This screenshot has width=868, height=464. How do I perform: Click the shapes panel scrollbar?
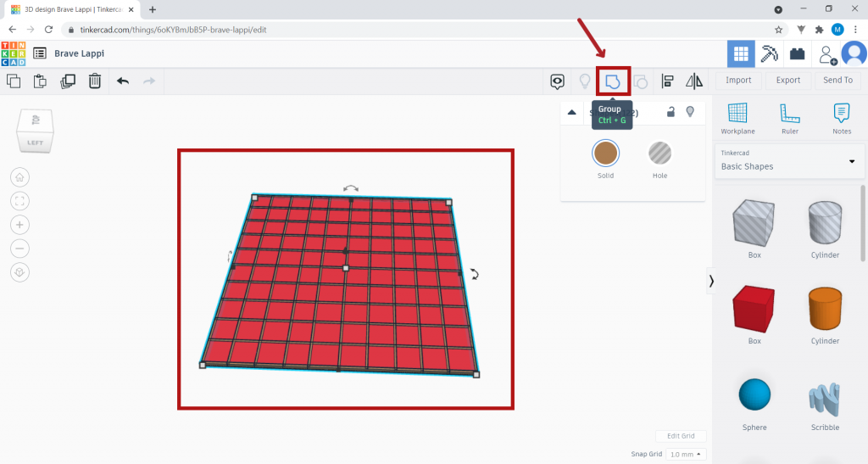click(862, 223)
